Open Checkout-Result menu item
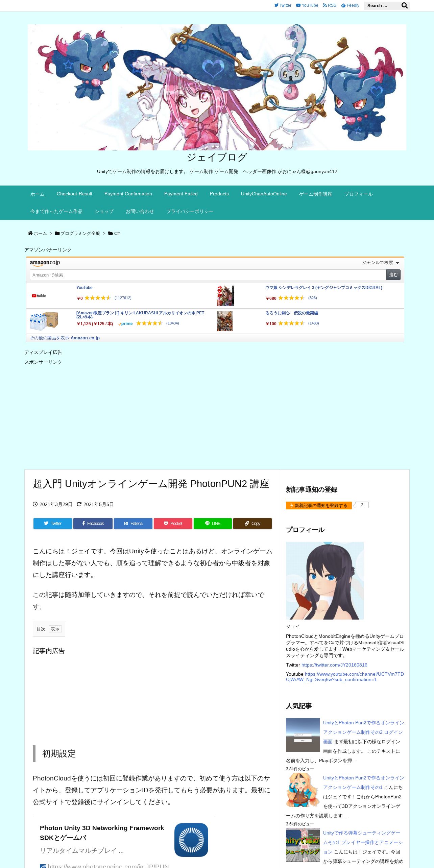434x868 pixels. tap(74, 194)
